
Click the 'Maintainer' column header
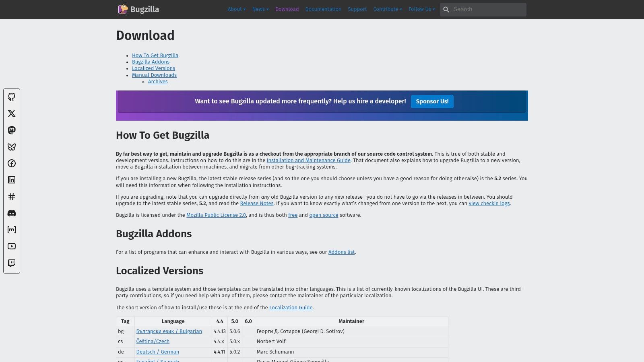click(351, 321)
